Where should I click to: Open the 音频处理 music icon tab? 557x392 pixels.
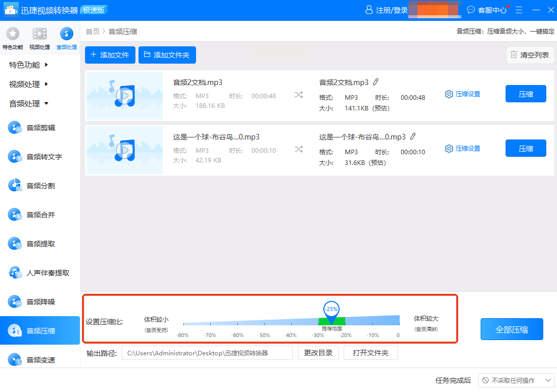(x=66, y=34)
